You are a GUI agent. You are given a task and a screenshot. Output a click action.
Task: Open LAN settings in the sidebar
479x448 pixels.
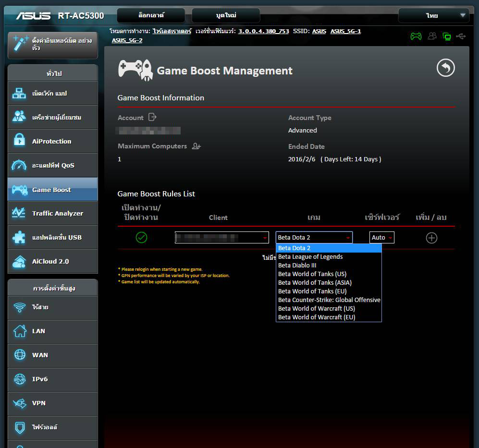click(52, 331)
